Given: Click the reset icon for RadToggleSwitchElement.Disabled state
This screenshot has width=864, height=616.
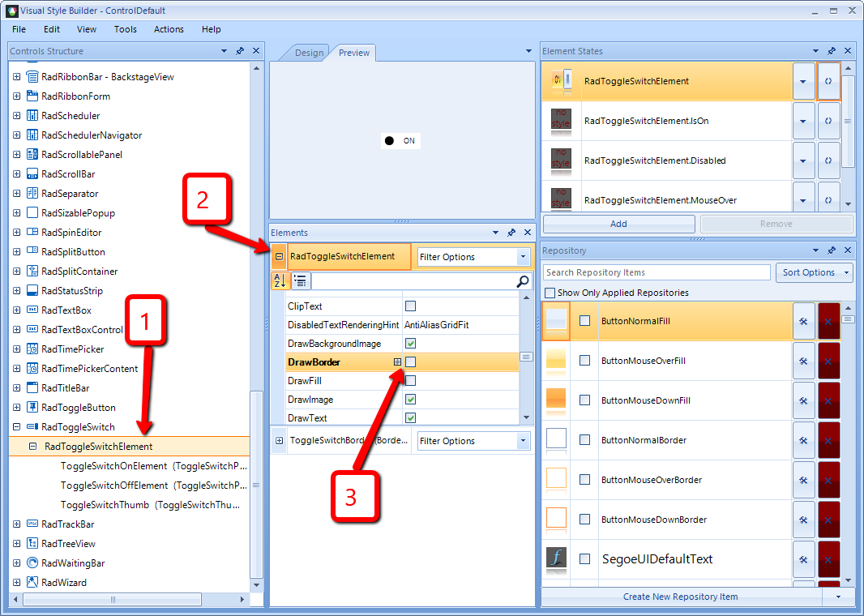Looking at the screenshot, I should pyautogui.click(x=828, y=160).
